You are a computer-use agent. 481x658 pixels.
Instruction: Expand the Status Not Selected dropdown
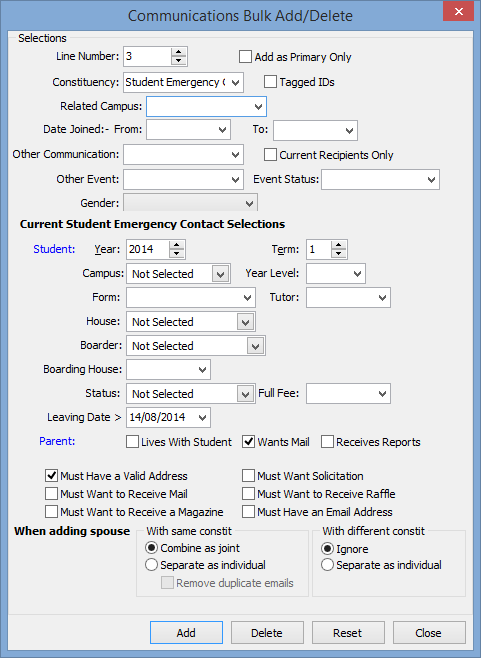[x=246, y=394]
